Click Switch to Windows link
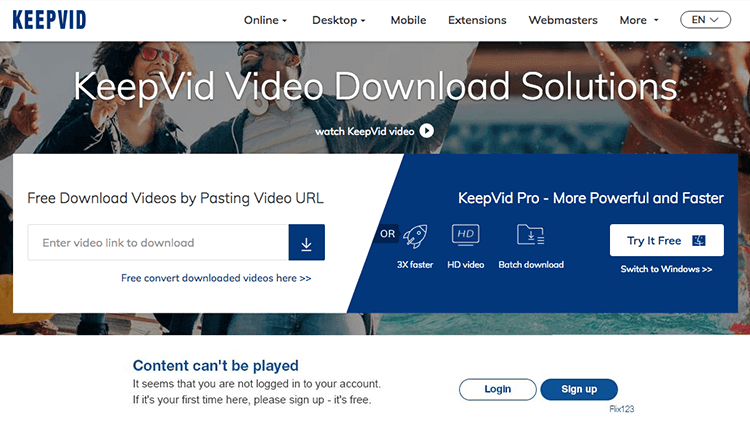The width and height of the screenshot is (750, 425). pyautogui.click(x=666, y=269)
